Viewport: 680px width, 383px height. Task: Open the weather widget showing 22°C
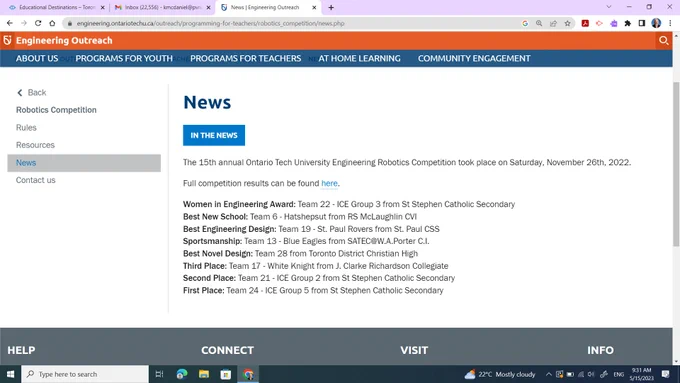pyautogui.click(x=500, y=374)
